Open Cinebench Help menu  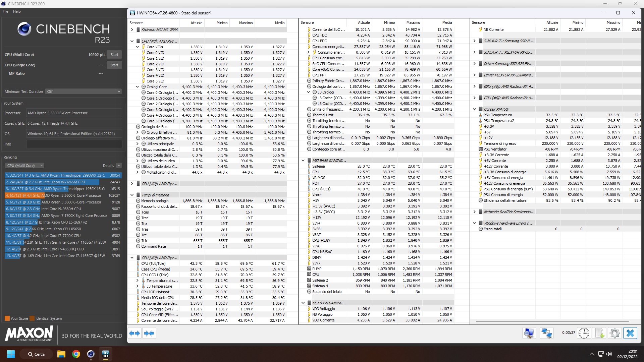[x=17, y=11]
